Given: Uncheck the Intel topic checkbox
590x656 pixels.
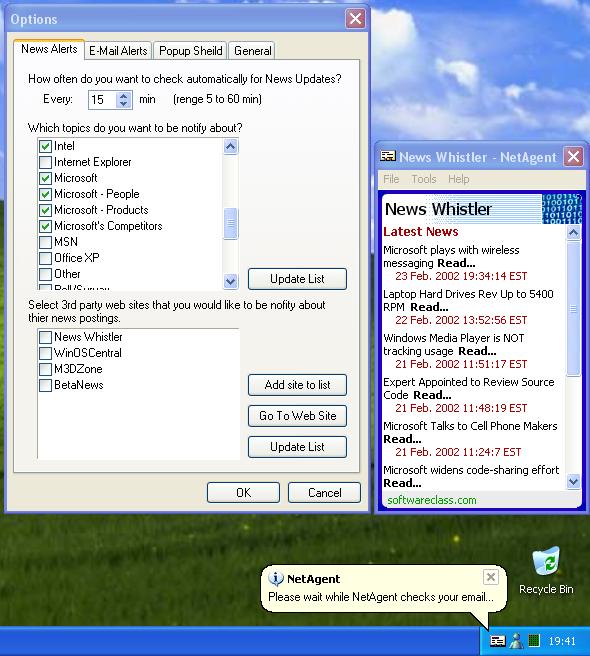Looking at the screenshot, I should click(45, 146).
